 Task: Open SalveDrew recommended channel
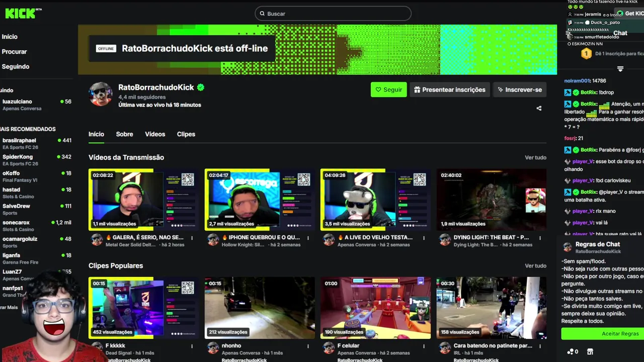click(x=36, y=209)
